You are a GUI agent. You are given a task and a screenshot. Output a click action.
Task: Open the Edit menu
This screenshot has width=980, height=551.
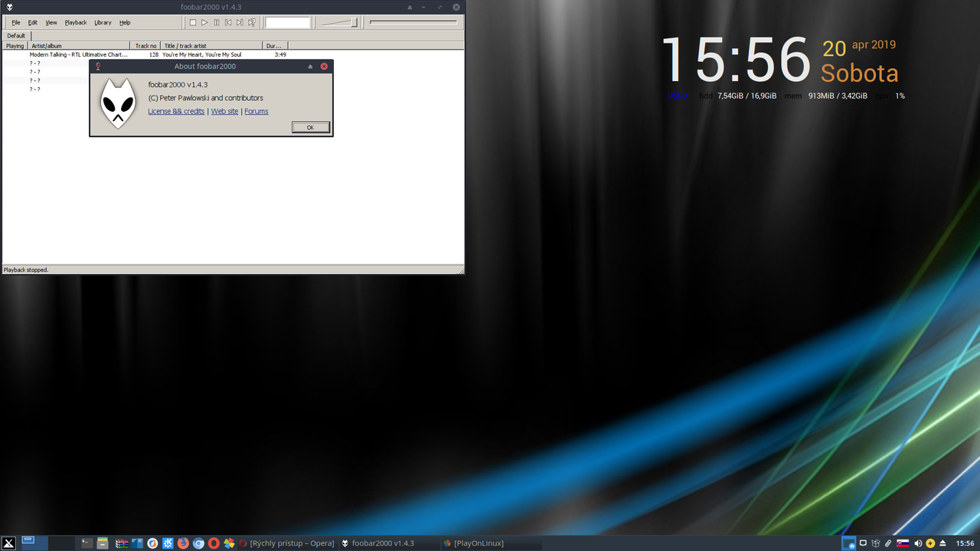[33, 23]
